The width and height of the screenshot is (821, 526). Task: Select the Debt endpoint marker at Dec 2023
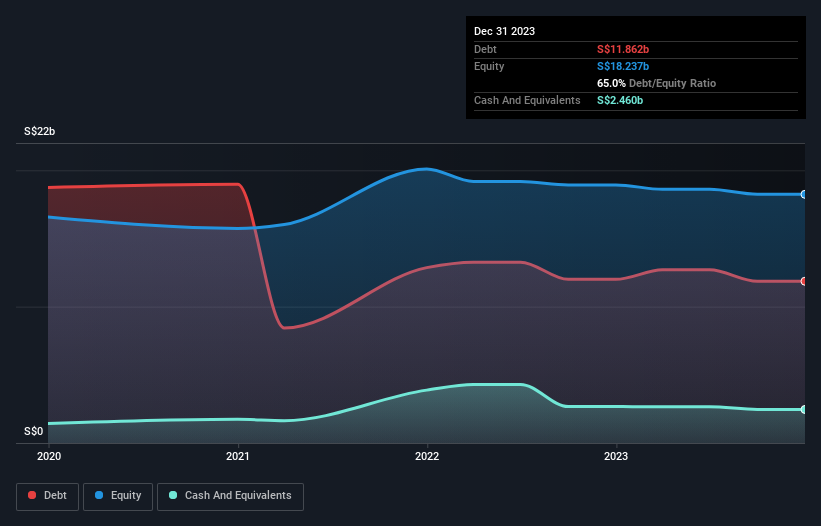pos(803,282)
